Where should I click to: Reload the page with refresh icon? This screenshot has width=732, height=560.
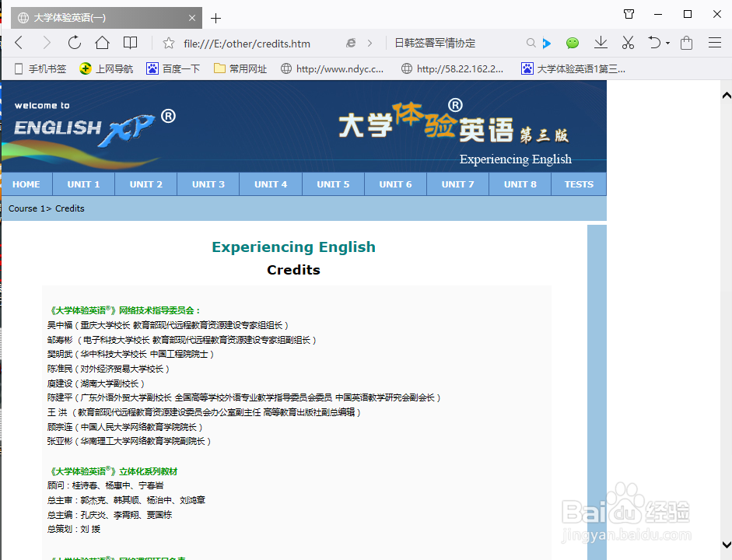pyautogui.click(x=74, y=43)
